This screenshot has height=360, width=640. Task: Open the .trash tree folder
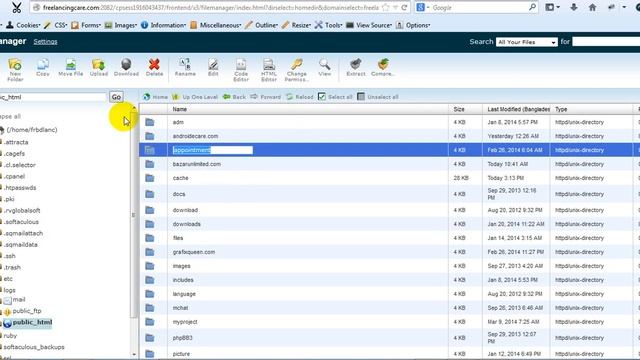point(12,267)
